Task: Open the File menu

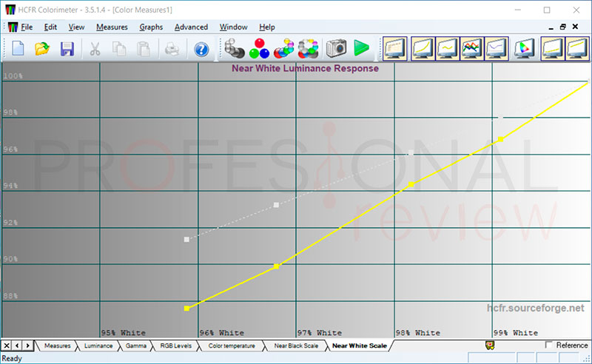Action: click(27, 27)
